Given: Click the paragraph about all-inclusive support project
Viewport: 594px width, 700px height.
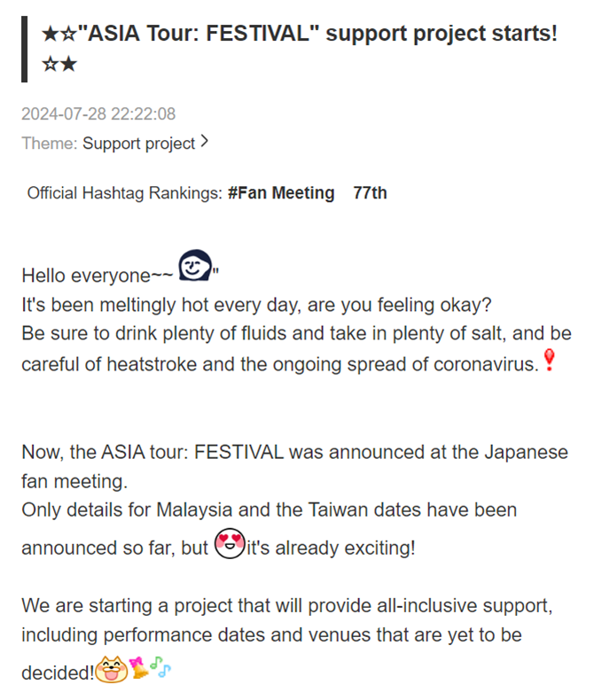Looking at the screenshot, I should point(287,639).
